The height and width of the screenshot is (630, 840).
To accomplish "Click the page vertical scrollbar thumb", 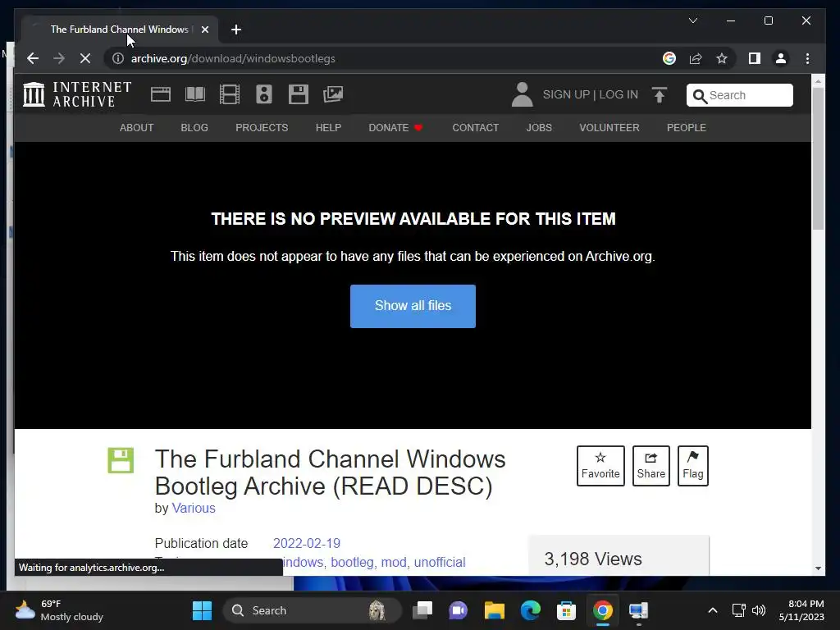I will tap(818, 158).
